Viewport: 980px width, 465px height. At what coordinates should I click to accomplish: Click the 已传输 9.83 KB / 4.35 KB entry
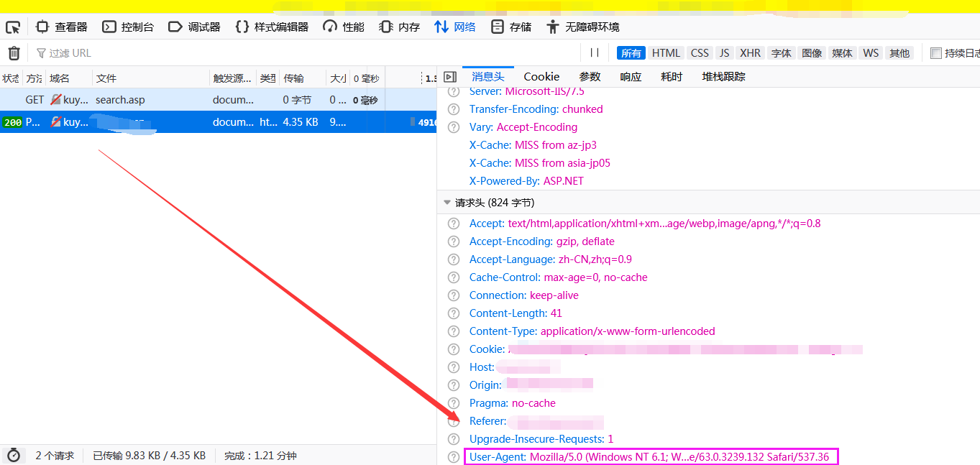[x=149, y=456]
